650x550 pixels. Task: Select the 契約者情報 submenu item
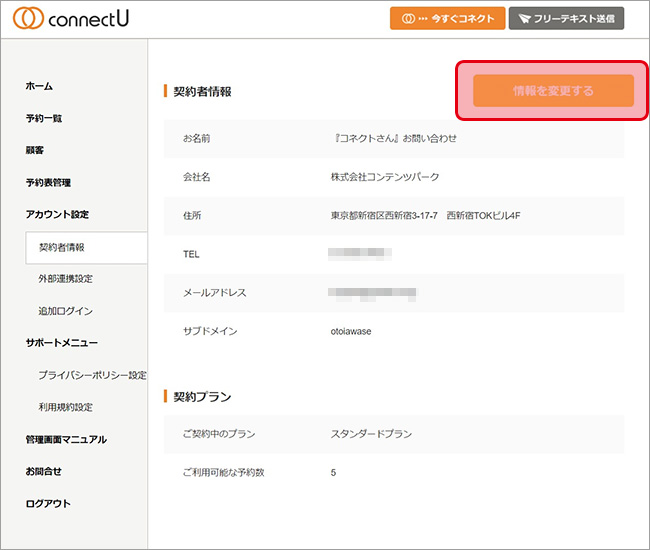pos(62,247)
